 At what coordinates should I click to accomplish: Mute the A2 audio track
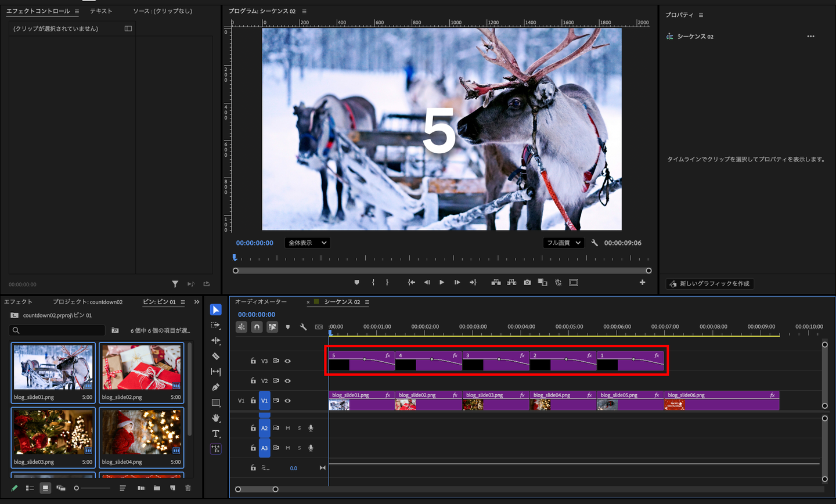(287, 429)
